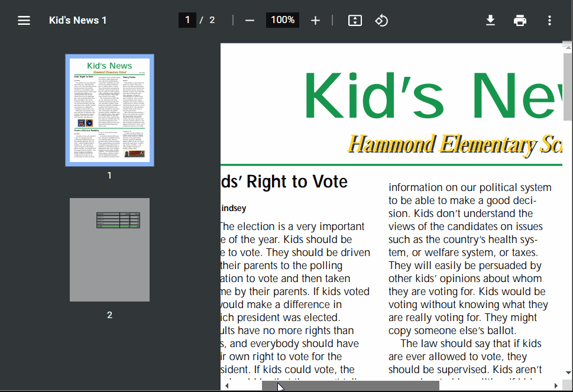Click the page 1 label below its thumbnail
573x392 pixels.
(x=109, y=175)
